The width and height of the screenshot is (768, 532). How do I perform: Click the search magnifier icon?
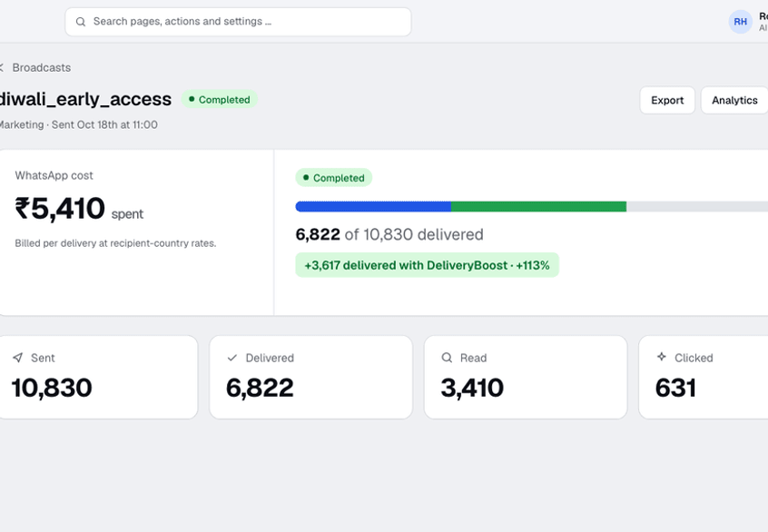81,22
